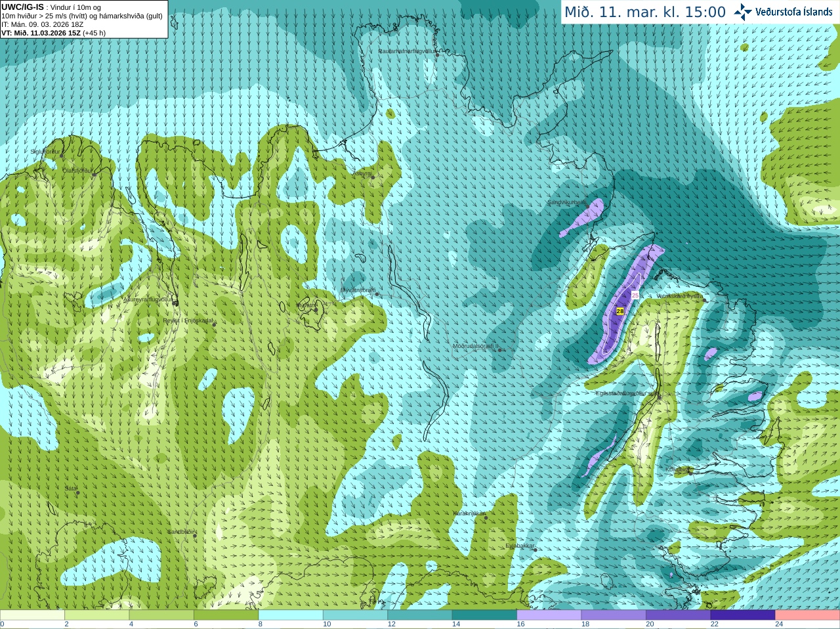Click the 'UWC/IG-IS' model title
This screenshot has height=629, width=840.
23,7
